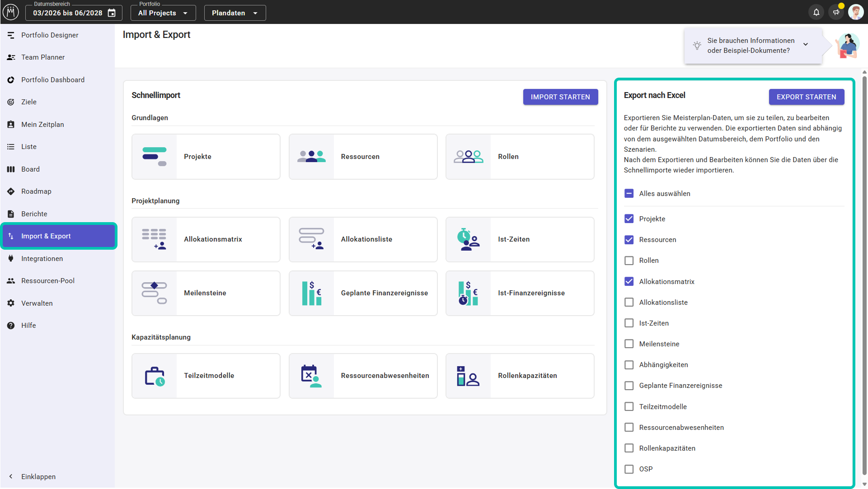Open Hilfe in sidebar

[57, 326]
